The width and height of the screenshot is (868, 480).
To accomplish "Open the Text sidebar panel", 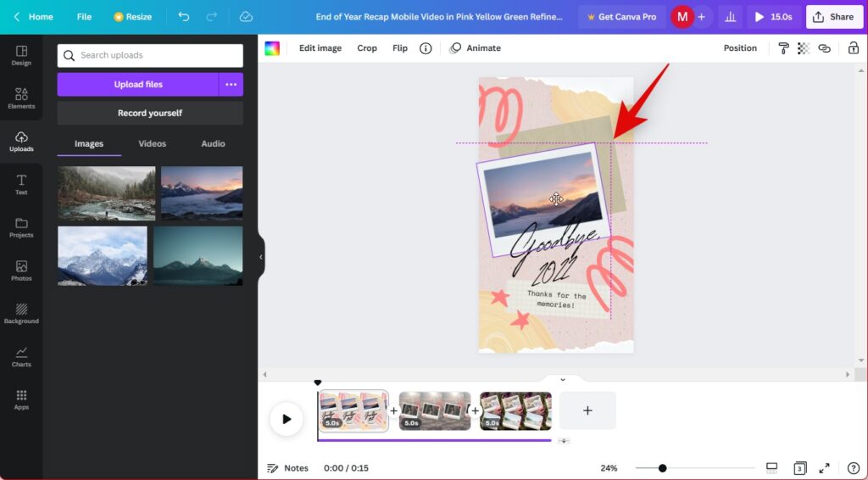I will (x=21, y=185).
